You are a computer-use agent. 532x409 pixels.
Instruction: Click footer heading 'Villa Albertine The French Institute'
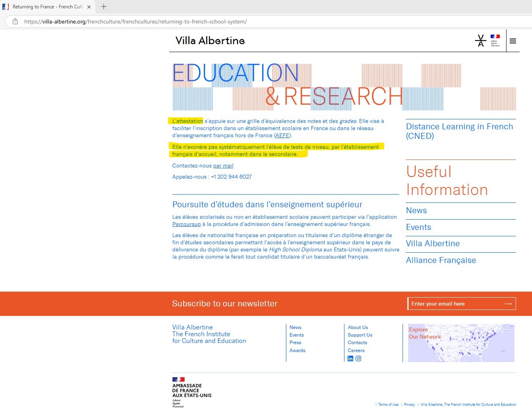(x=209, y=334)
